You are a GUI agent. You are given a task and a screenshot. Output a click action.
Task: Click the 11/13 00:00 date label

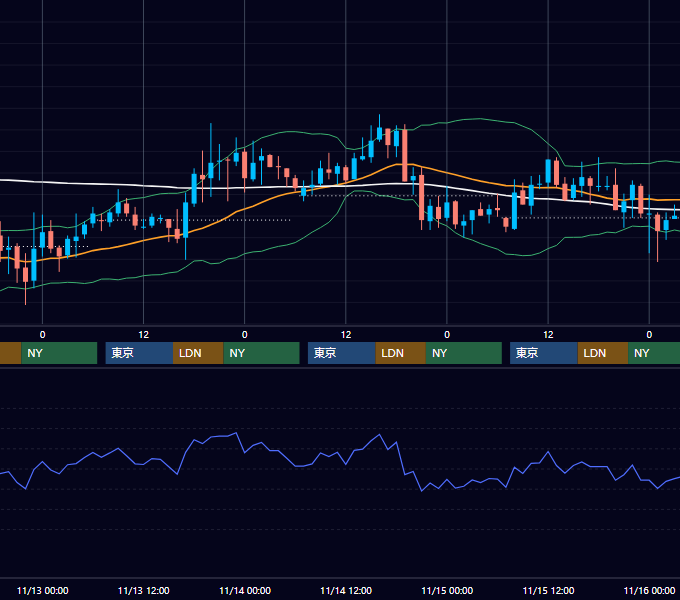click(42, 590)
